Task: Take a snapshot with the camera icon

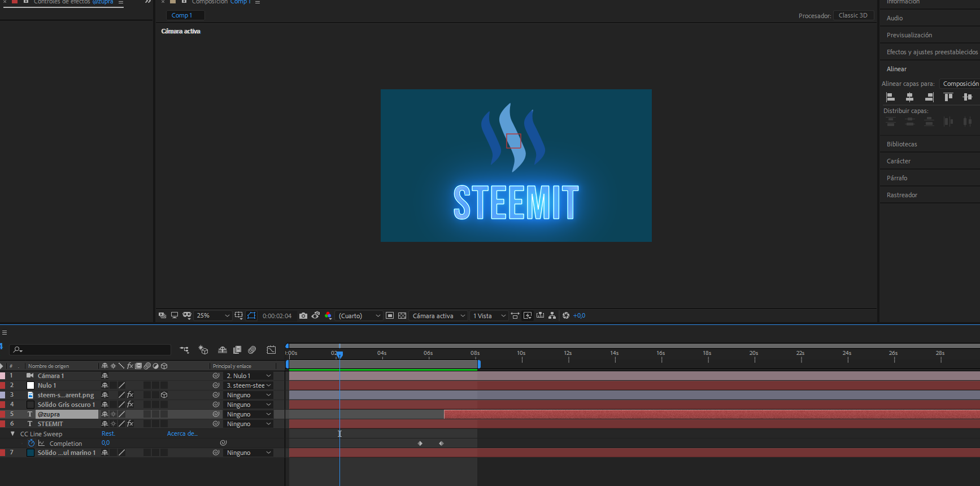Action: click(x=303, y=316)
